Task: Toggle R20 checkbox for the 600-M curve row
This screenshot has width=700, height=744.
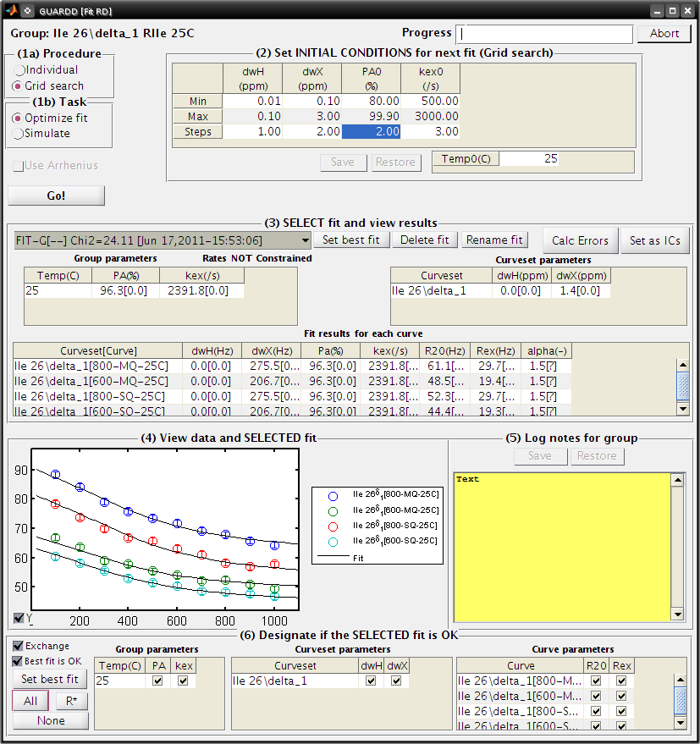Action: (596, 696)
